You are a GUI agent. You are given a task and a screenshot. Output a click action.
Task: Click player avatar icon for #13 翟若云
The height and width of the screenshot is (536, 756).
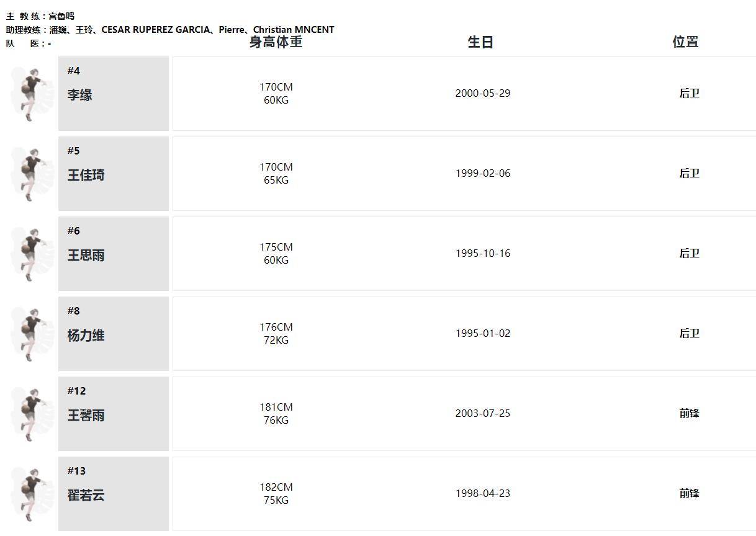[30, 494]
